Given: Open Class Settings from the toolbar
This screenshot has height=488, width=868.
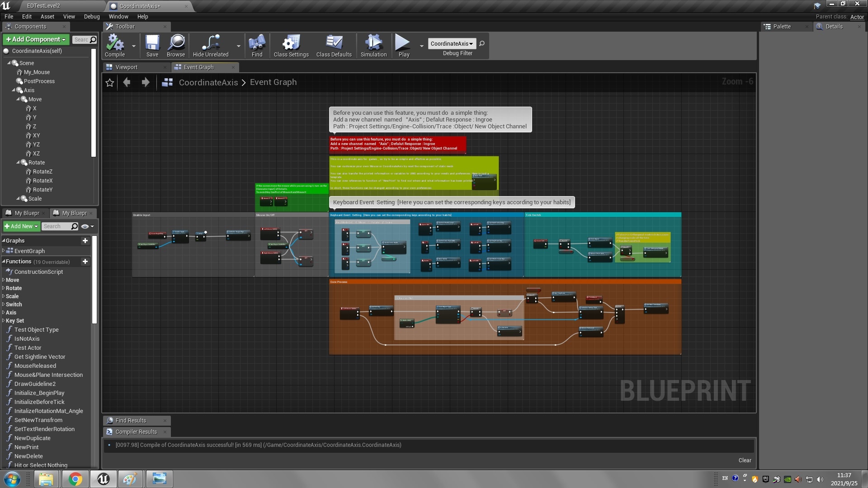Looking at the screenshot, I should click(291, 45).
